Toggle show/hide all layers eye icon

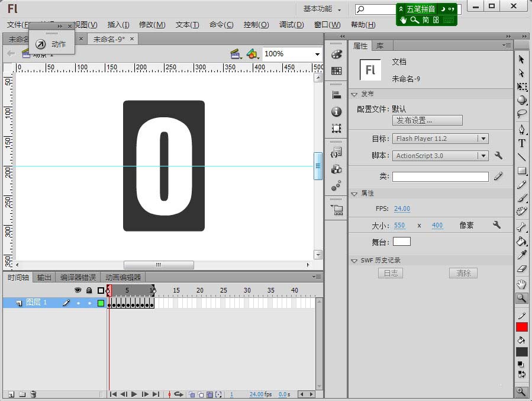pyautogui.click(x=78, y=290)
